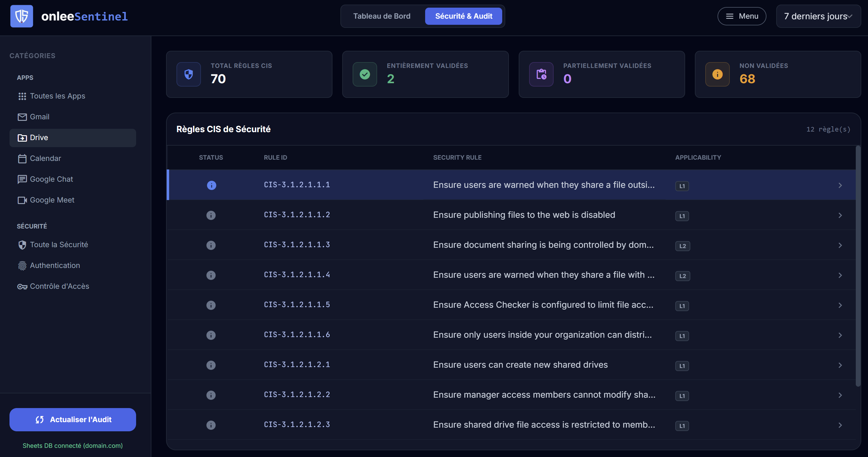Viewport: 868px width, 457px height.
Task: Open Toute la Sécurité in sidebar
Action: click(x=73, y=245)
